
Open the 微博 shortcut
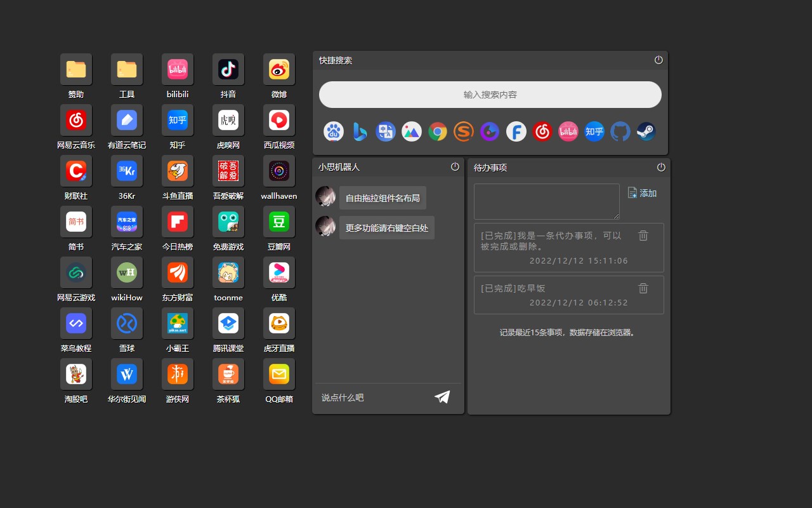coord(279,69)
